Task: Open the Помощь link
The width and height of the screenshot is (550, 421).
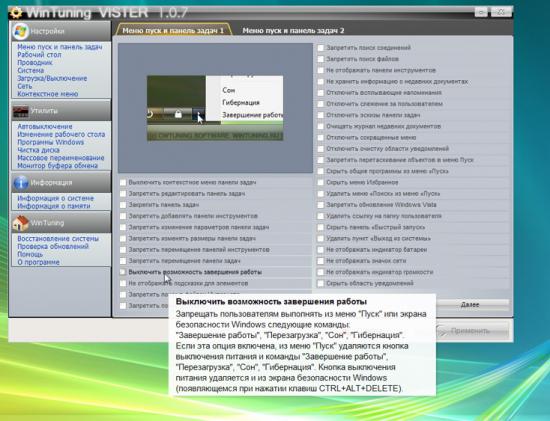Action: coord(30,254)
